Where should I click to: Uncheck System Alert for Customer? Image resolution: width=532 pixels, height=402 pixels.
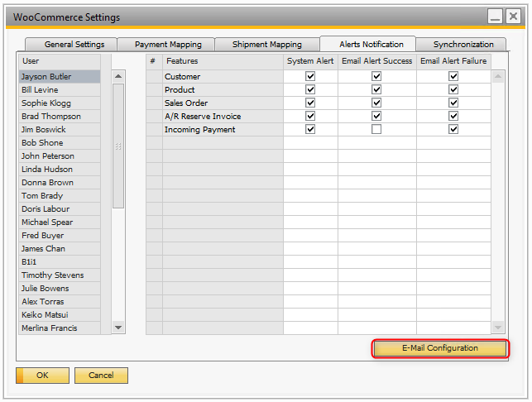pos(310,77)
